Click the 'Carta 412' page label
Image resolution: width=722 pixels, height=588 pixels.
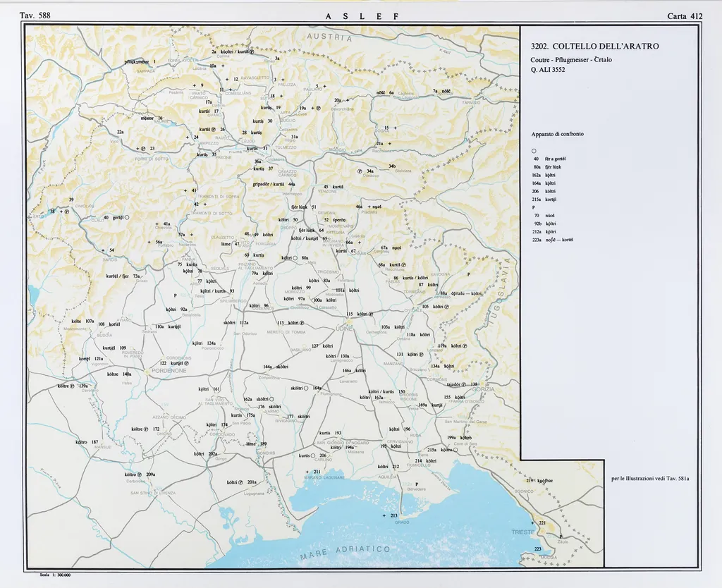coord(685,16)
